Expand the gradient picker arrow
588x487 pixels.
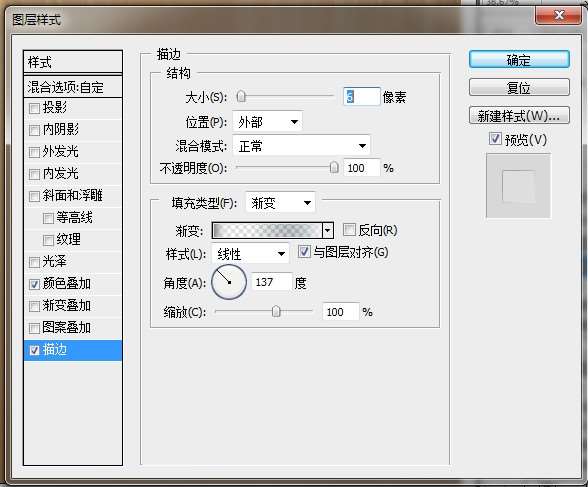(x=328, y=230)
